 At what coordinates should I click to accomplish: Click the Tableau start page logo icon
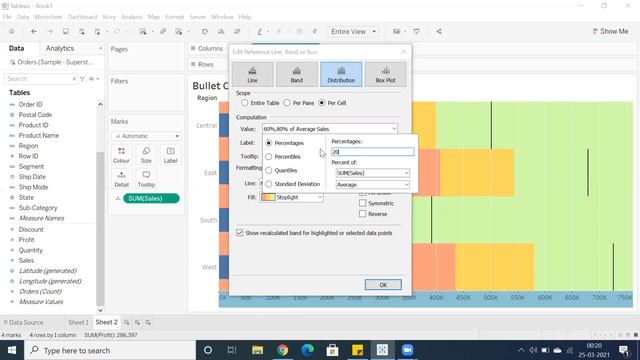11,31
